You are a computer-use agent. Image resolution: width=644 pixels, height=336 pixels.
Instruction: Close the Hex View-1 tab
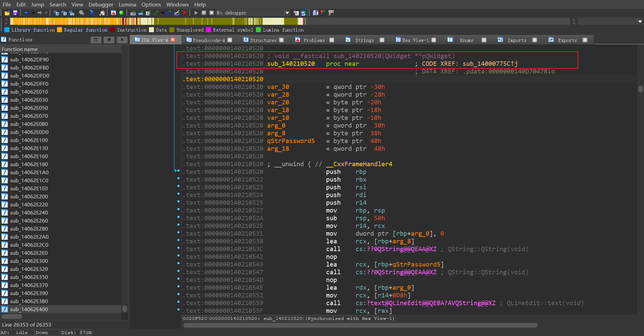pos(434,40)
